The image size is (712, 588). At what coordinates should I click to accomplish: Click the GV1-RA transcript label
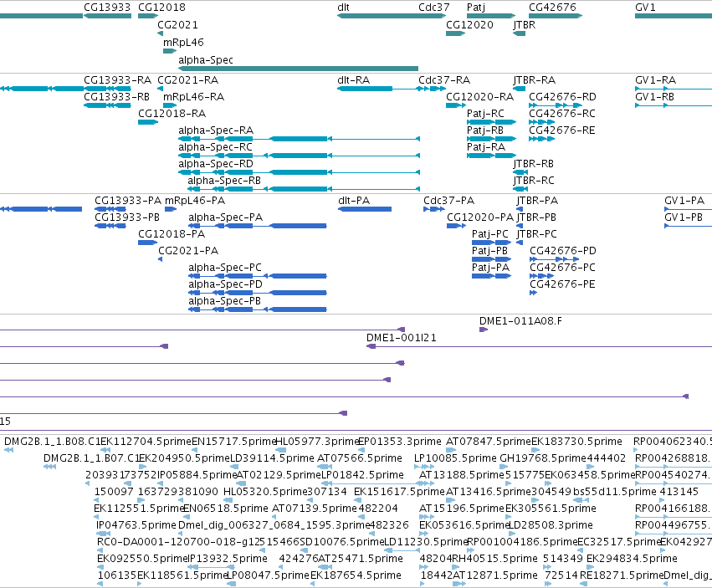click(x=655, y=80)
